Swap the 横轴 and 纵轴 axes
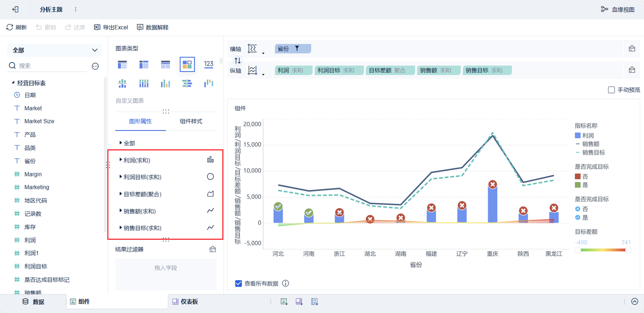The width and height of the screenshot is (644, 313). (238, 60)
